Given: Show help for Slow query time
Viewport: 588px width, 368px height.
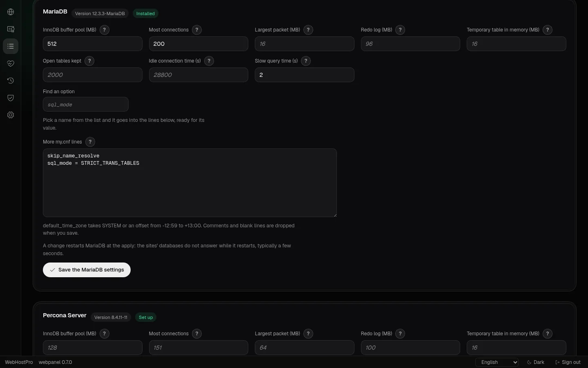Looking at the screenshot, I should (x=306, y=61).
